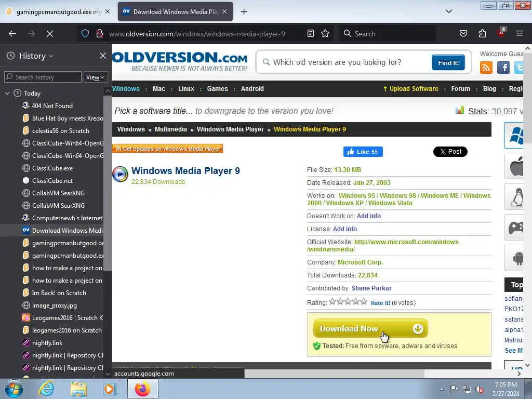Select the Linux penguin platform icon
The width and height of the screenshot is (532, 399).
pos(515,197)
